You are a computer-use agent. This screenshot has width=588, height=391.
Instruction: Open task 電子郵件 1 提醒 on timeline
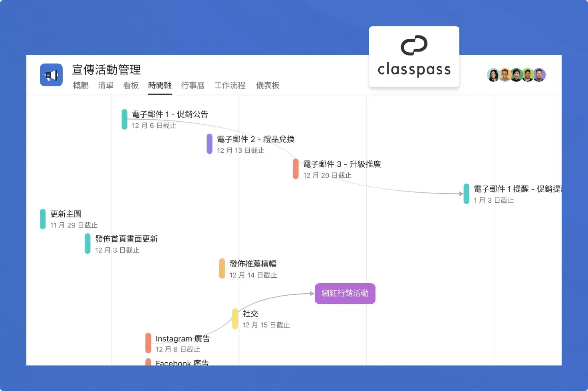[517, 189]
